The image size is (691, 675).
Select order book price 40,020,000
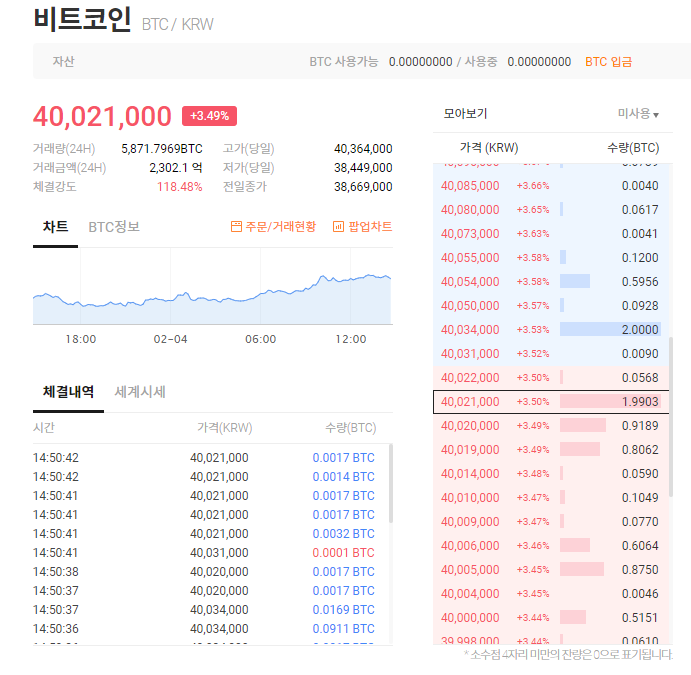coord(470,426)
